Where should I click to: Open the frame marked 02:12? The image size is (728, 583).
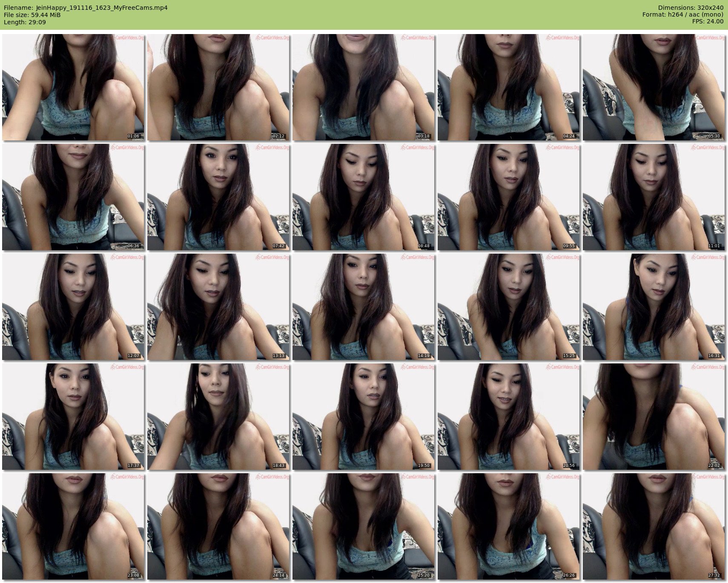[218, 87]
